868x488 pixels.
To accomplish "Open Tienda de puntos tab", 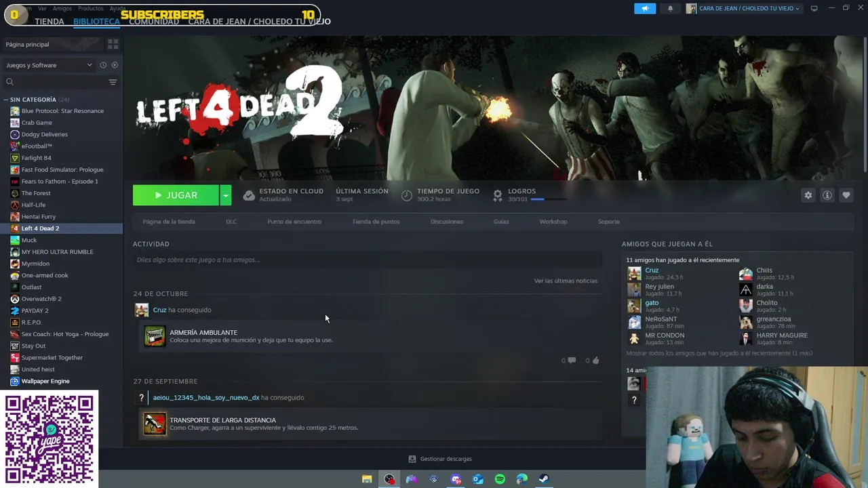I will (x=376, y=222).
